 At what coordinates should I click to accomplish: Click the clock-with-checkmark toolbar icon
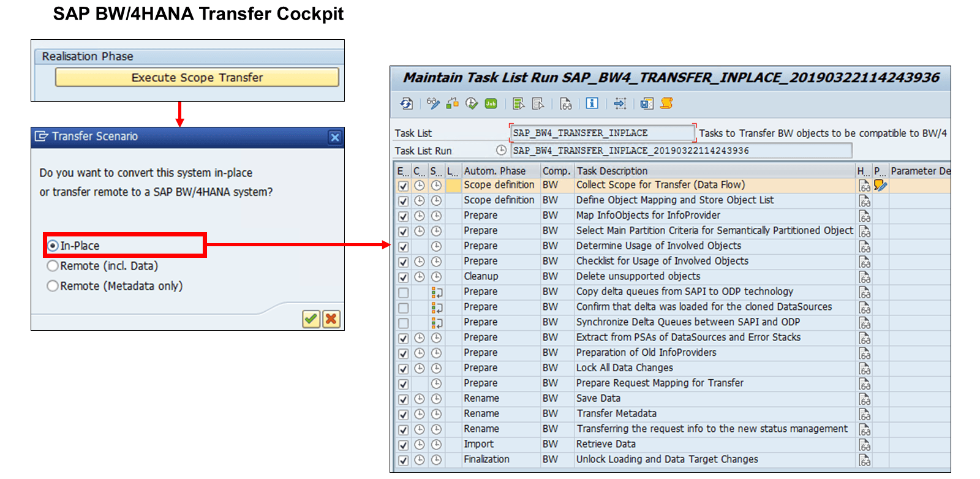pos(472,104)
